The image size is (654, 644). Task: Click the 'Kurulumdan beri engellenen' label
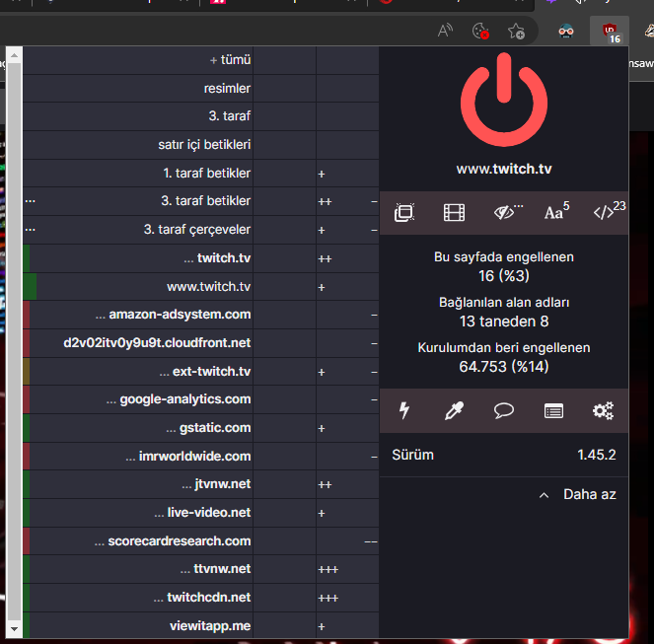click(x=504, y=348)
